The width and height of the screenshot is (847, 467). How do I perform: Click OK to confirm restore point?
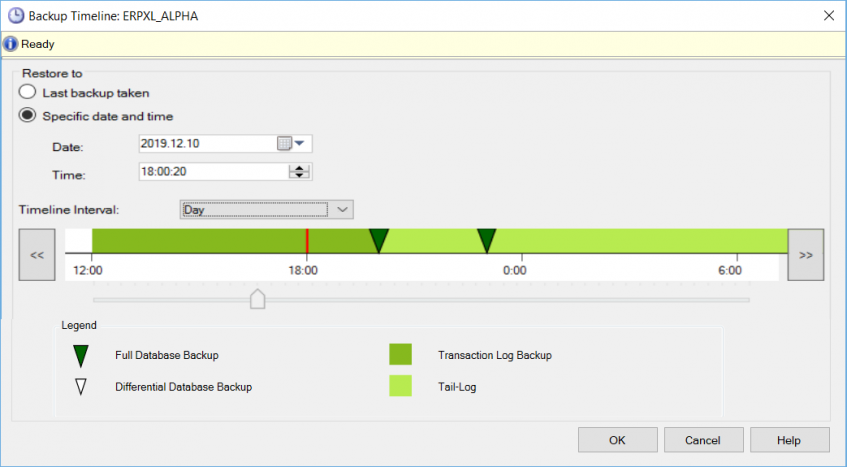617,440
